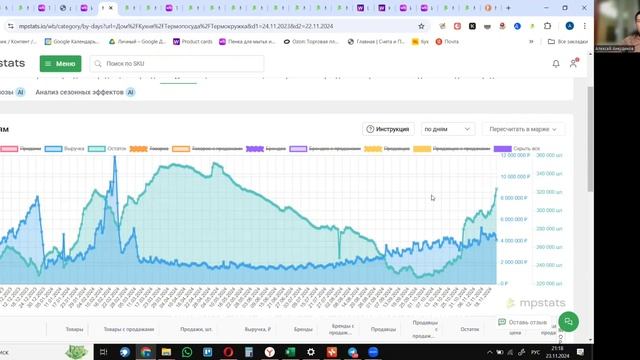The width and height of the screenshot is (640, 360).
Task: Open Telegram from the taskbar
Action: click(353, 352)
